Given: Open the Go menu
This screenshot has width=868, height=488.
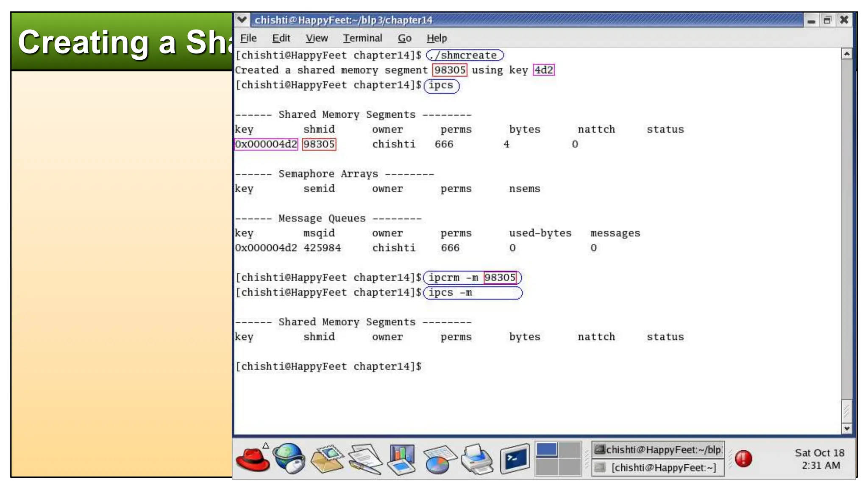Looking at the screenshot, I should (404, 38).
